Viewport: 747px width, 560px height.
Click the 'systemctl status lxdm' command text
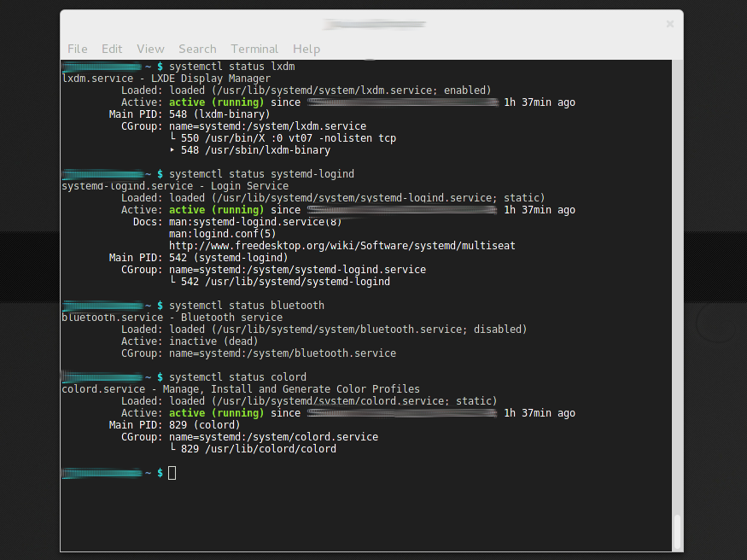pyautogui.click(x=232, y=67)
